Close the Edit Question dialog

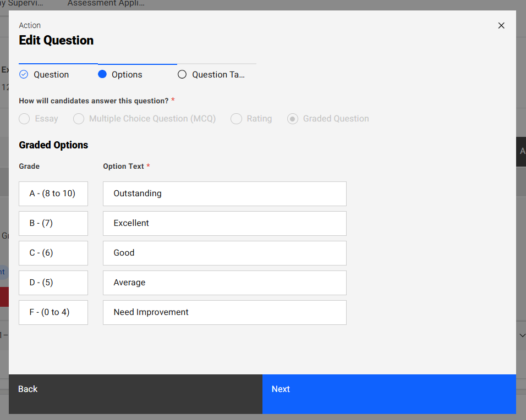tap(501, 26)
